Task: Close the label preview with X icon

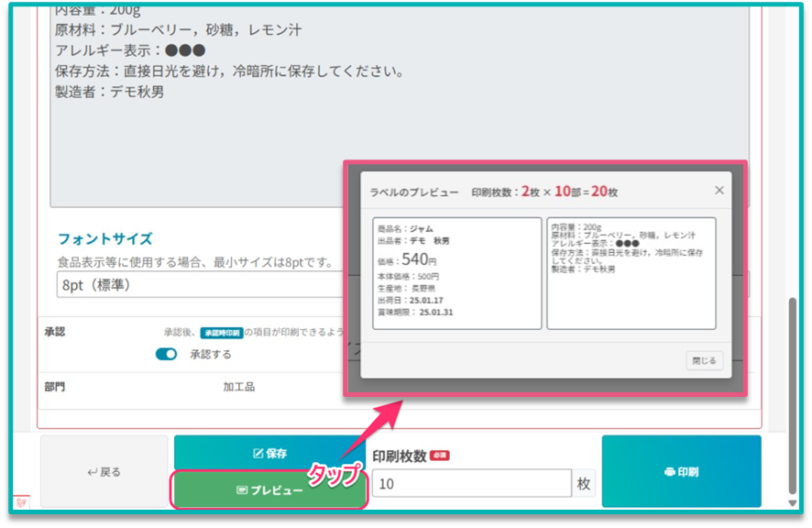Action: 719,190
